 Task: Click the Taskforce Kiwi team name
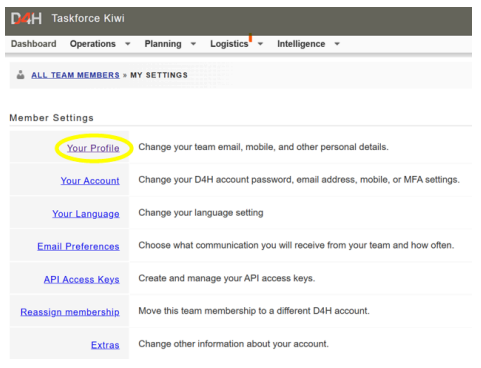pos(88,18)
